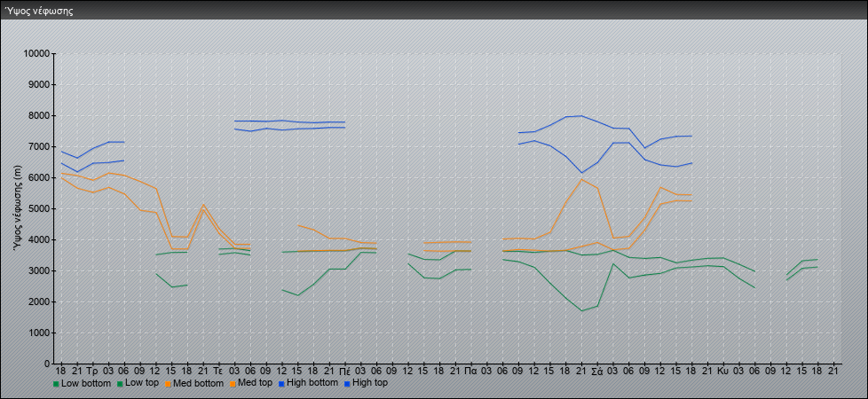Image resolution: width=868 pixels, height=399 pixels.
Task: Click the 'Τρ' day label on x-axis
Action: point(92,371)
